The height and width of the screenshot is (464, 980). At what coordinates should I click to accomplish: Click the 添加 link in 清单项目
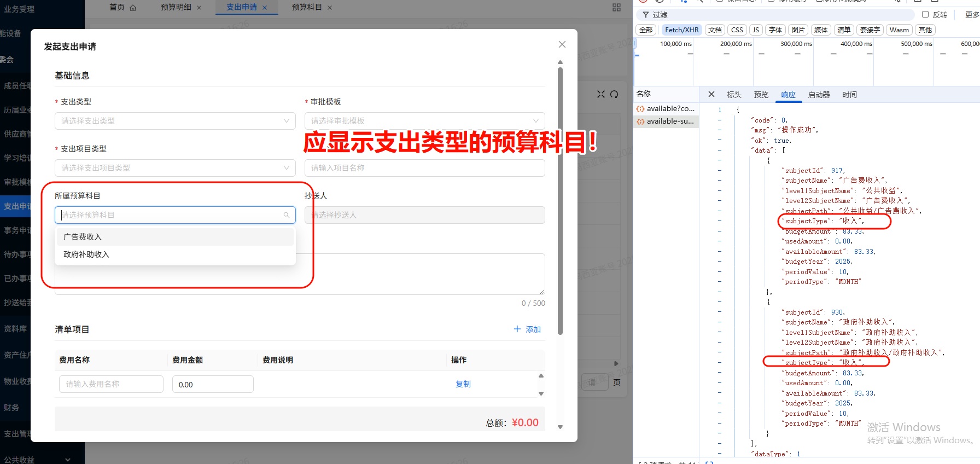click(x=533, y=329)
